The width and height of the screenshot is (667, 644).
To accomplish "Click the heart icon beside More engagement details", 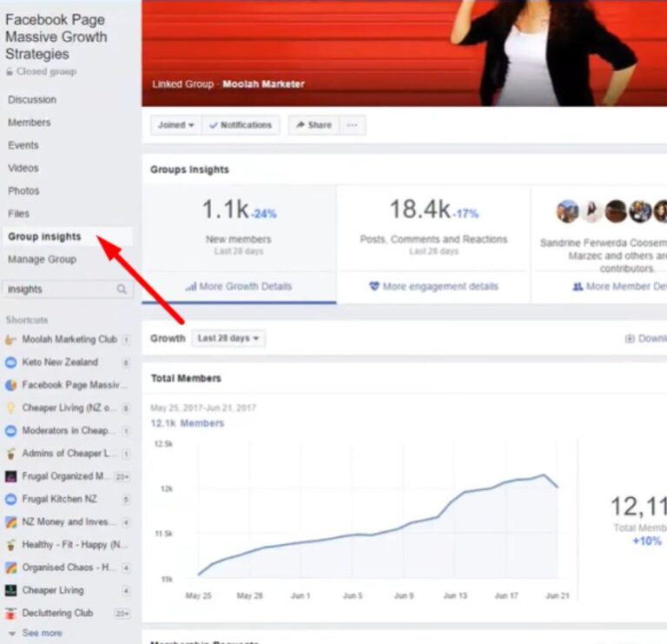I will click(x=374, y=287).
